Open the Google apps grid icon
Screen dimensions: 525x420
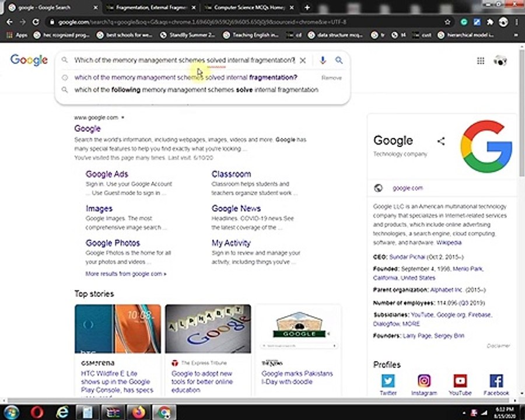481,61
